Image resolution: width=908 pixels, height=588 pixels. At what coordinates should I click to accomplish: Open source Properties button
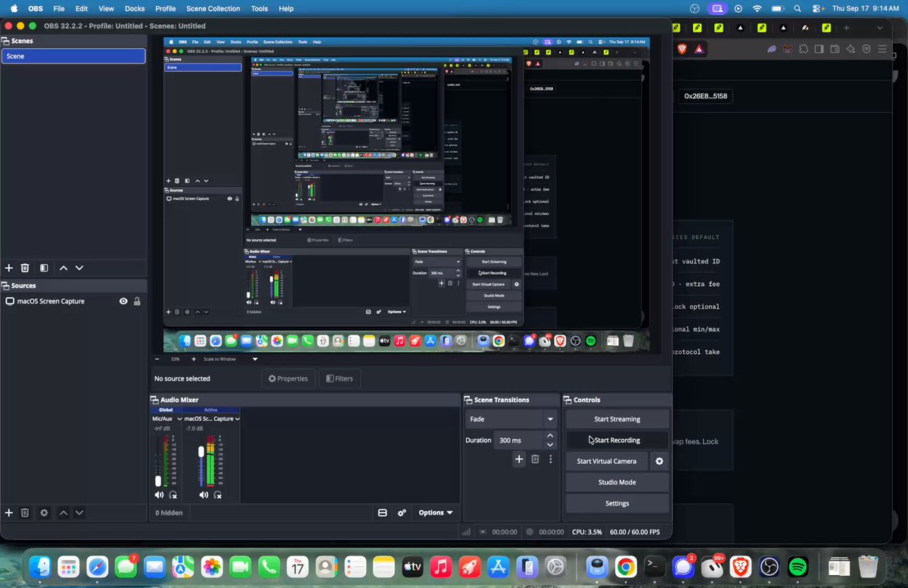point(288,378)
